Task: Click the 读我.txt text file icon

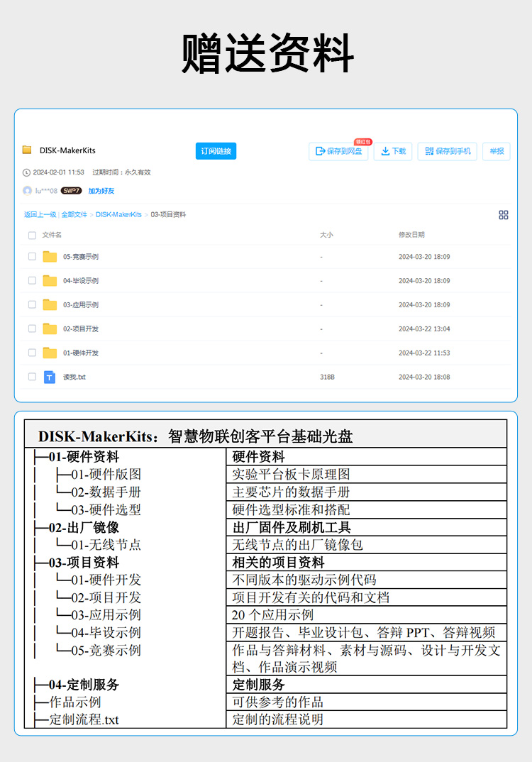Action: click(x=50, y=377)
